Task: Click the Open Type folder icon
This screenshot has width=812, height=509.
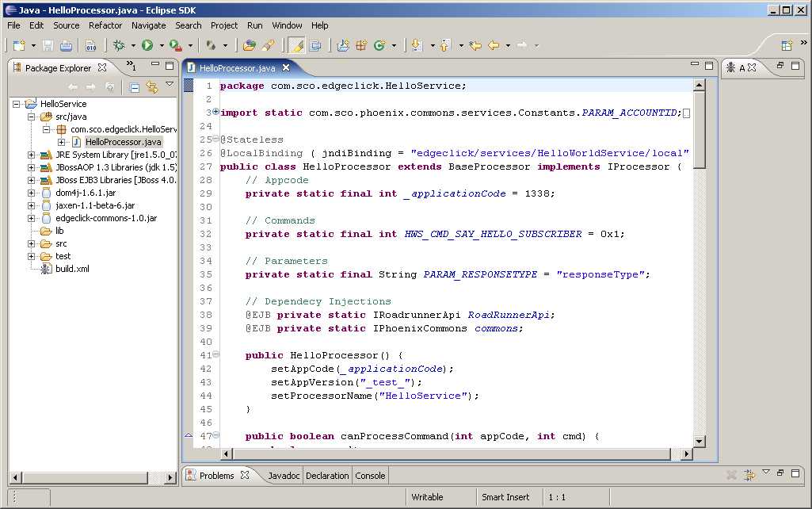Action: (x=250, y=46)
